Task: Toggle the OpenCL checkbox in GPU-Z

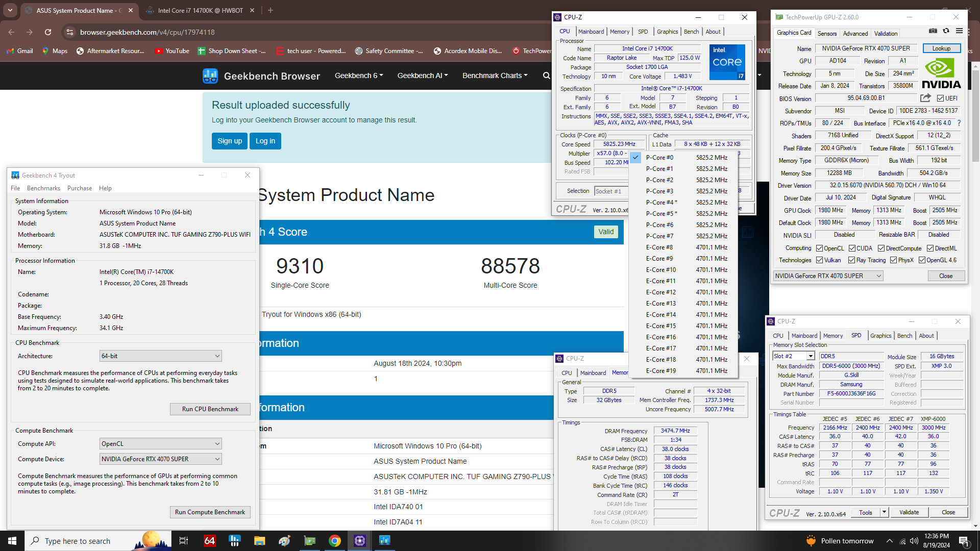Action: (x=819, y=248)
